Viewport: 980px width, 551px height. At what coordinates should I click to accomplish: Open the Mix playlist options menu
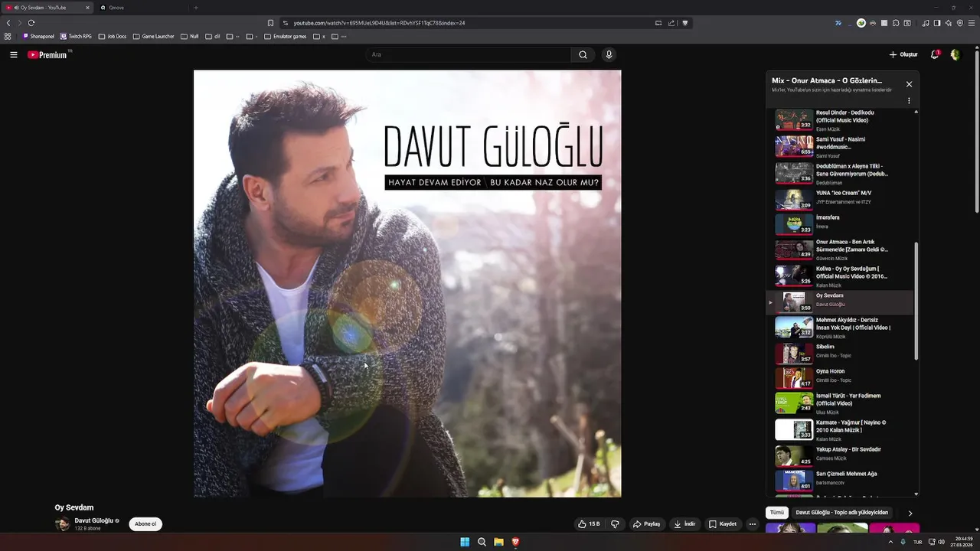click(909, 100)
